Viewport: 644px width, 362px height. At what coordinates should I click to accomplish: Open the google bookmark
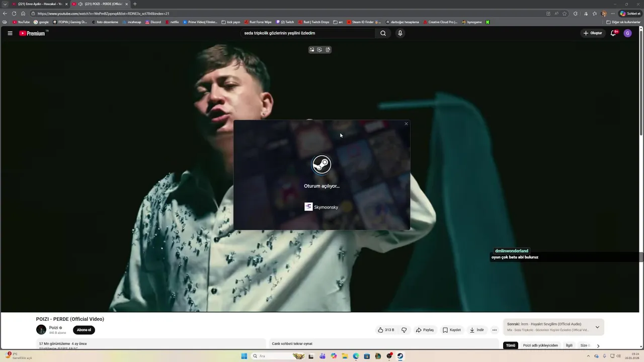(x=41, y=22)
